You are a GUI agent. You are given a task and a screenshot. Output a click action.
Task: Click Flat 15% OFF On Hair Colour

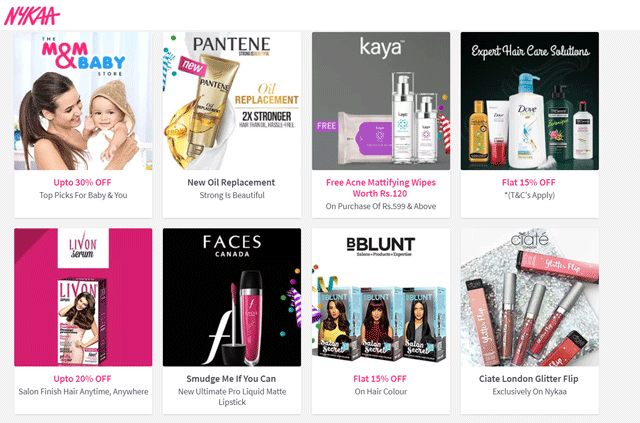pos(380,379)
